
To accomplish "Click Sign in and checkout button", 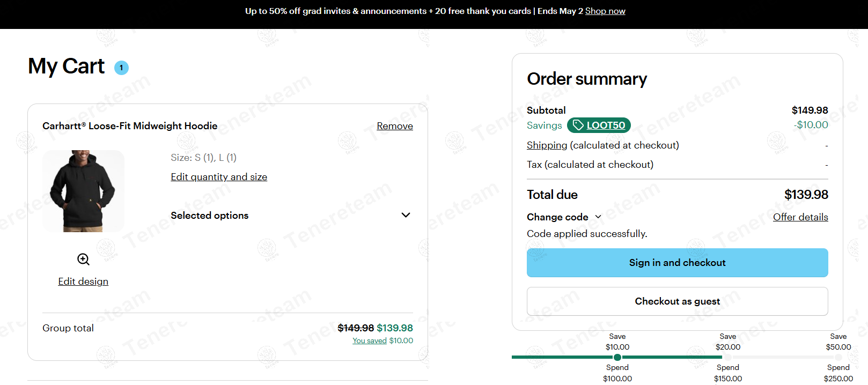I will pos(677,263).
